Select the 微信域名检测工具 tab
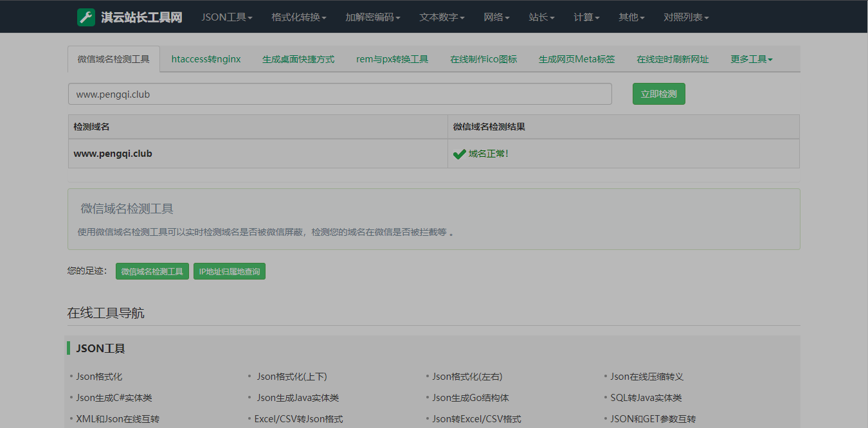Viewport: 868px width, 428px height. tap(114, 59)
